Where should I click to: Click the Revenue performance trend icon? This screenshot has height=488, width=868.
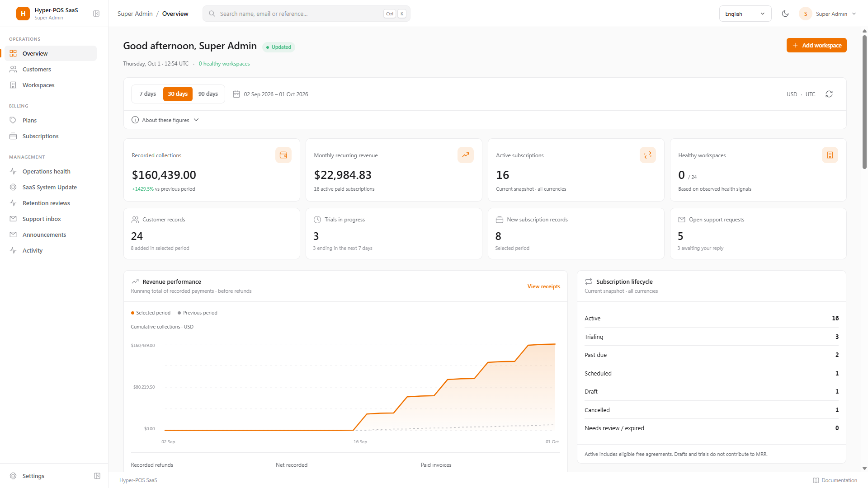point(135,282)
